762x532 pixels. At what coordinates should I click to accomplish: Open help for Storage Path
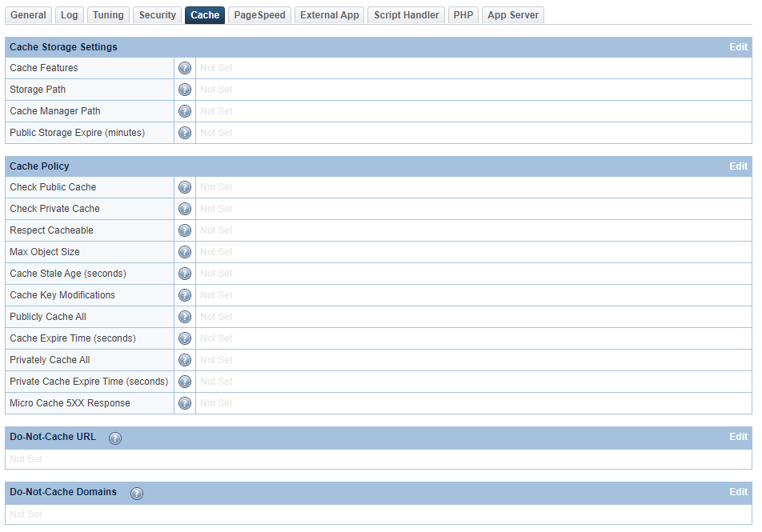point(185,90)
